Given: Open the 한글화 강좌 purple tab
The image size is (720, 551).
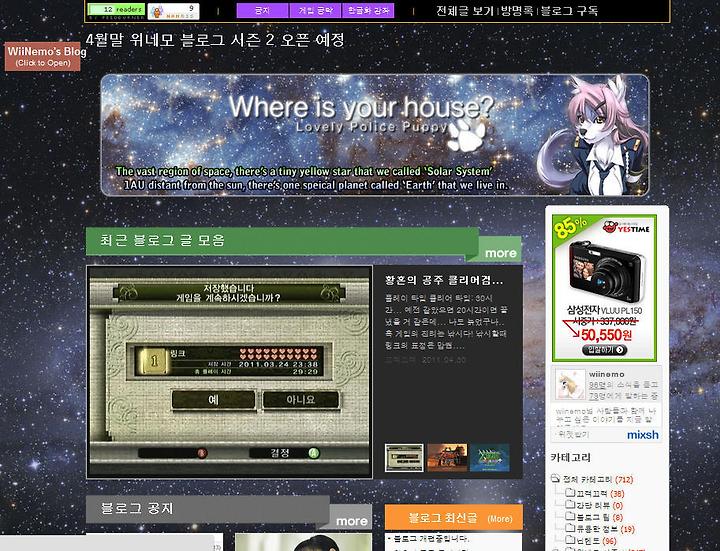Looking at the screenshot, I should [x=368, y=11].
